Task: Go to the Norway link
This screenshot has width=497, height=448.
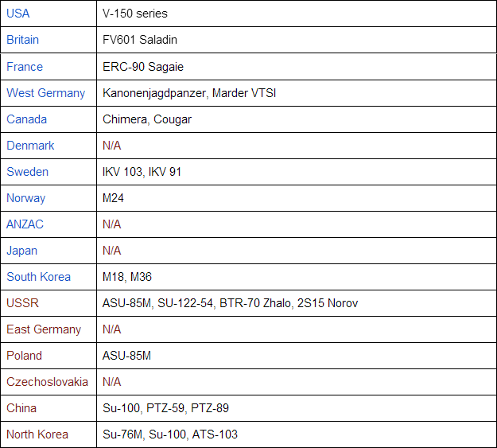Action: pyautogui.click(x=25, y=197)
